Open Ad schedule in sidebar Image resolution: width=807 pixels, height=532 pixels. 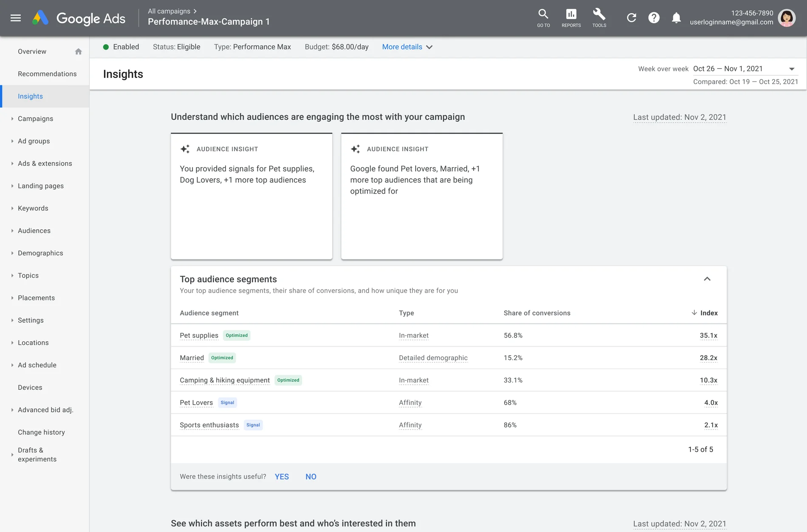(37, 365)
